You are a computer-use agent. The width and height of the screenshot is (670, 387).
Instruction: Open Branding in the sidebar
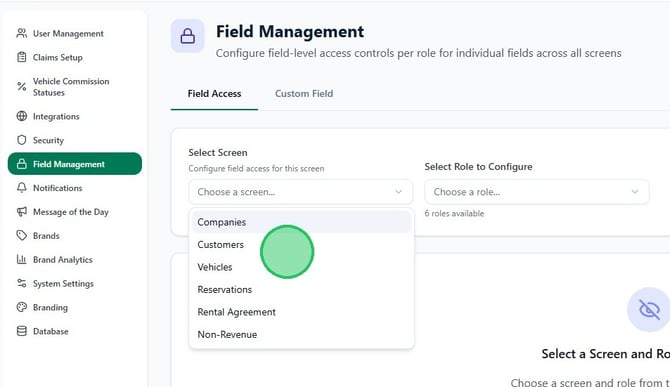pos(75,308)
